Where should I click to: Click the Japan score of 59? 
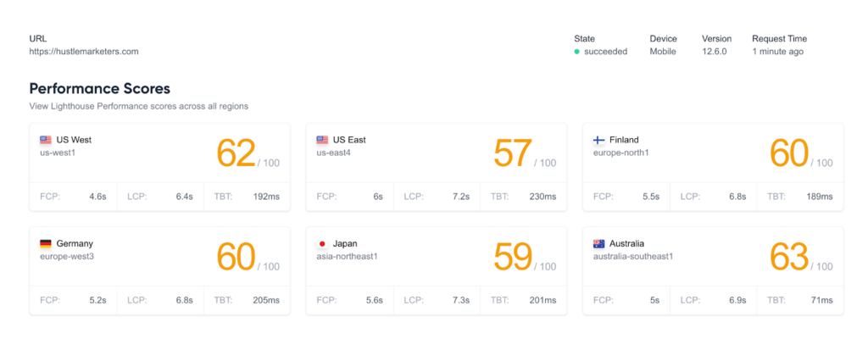(x=512, y=257)
